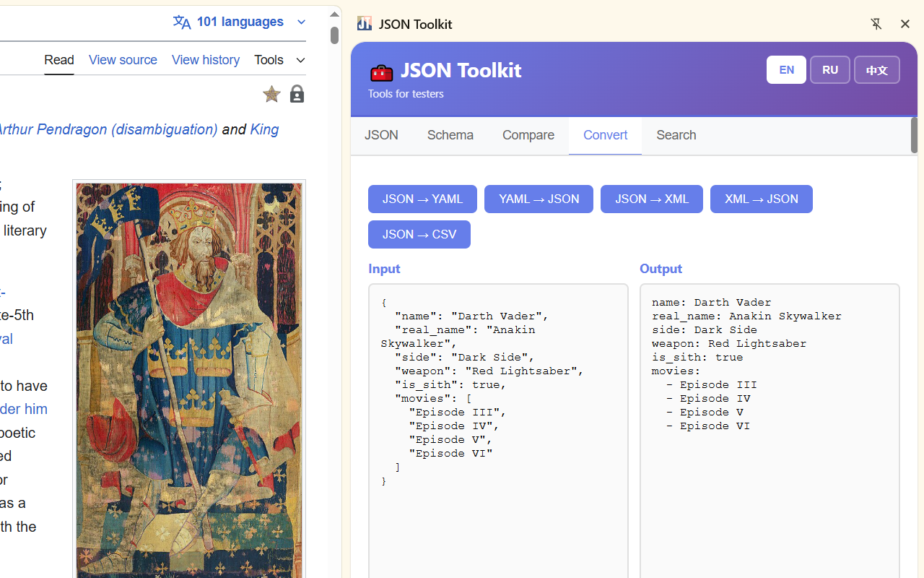The height and width of the screenshot is (578, 924).
Task: Click 'side: Dark Side' line in output
Action: coord(705,330)
